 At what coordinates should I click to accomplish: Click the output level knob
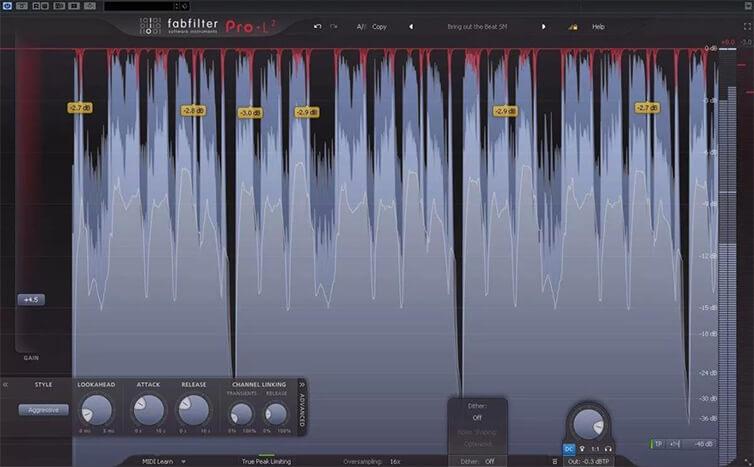click(x=588, y=425)
